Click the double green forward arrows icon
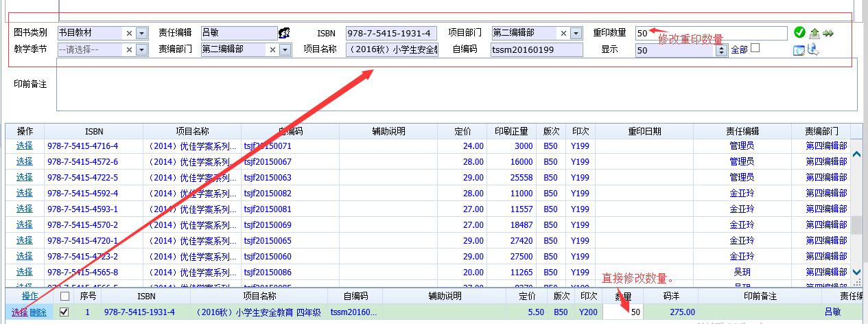 pos(828,33)
